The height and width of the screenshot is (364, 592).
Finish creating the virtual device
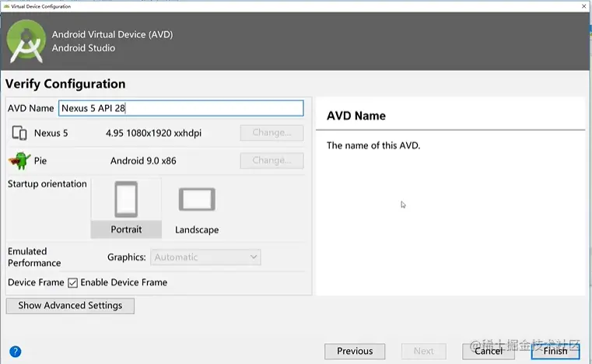coord(555,351)
